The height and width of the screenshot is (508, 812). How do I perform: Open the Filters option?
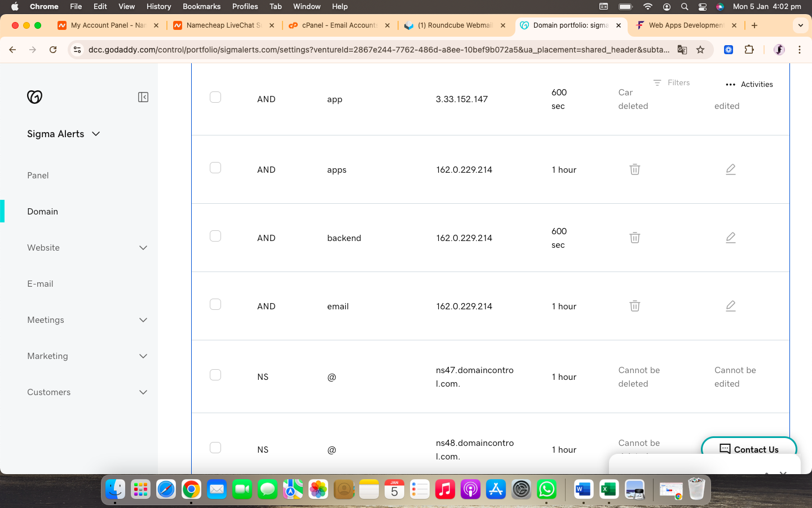point(672,82)
